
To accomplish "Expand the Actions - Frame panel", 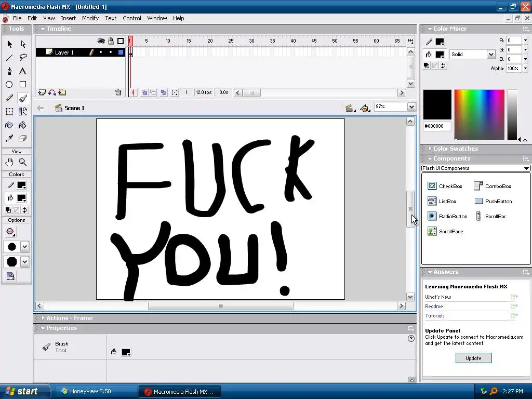I will point(43,318).
